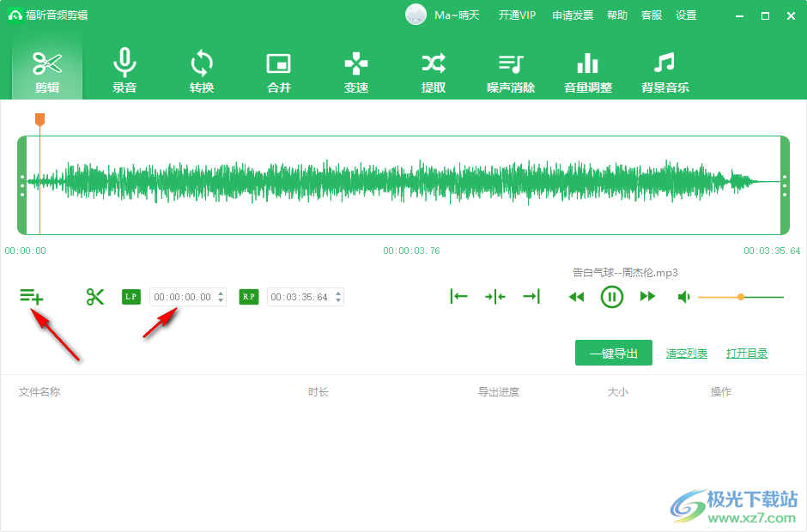Image resolution: width=807 pixels, height=532 pixels.
Task: Maximize the window
Action: [x=765, y=16]
